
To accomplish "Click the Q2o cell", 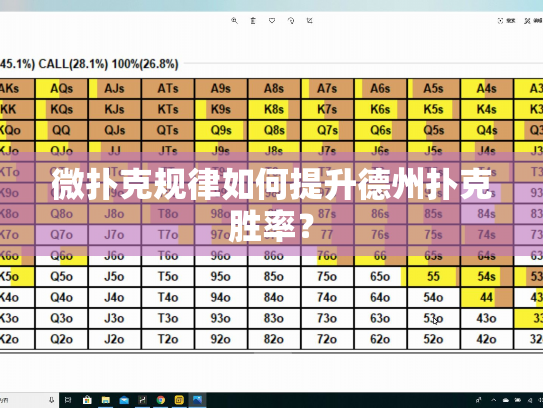I will (x=62, y=339).
